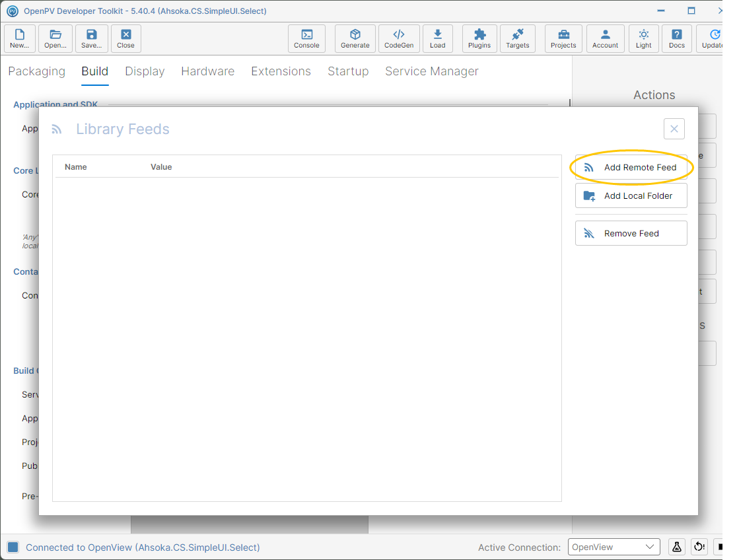Image resolution: width=737 pixels, height=560 pixels.
Task: Open the Projects briefcase icon
Action: pos(563,38)
